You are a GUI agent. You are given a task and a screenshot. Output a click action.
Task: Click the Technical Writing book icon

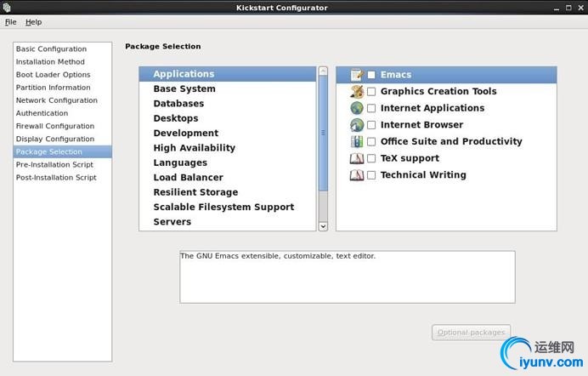coord(357,175)
